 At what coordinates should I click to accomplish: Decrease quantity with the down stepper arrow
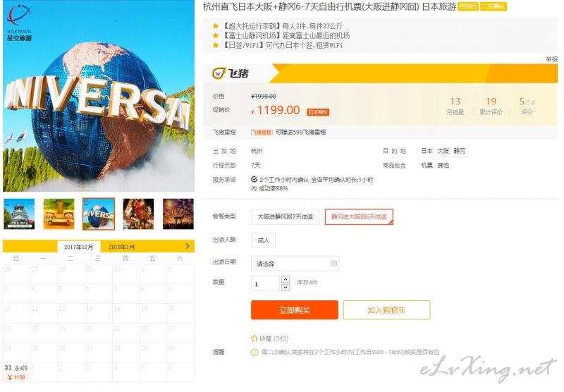pos(286,288)
